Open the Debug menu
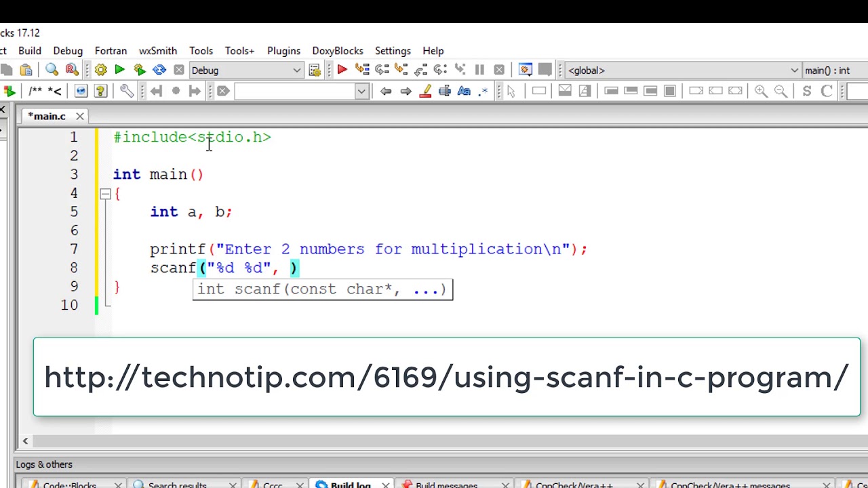 click(x=68, y=51)
